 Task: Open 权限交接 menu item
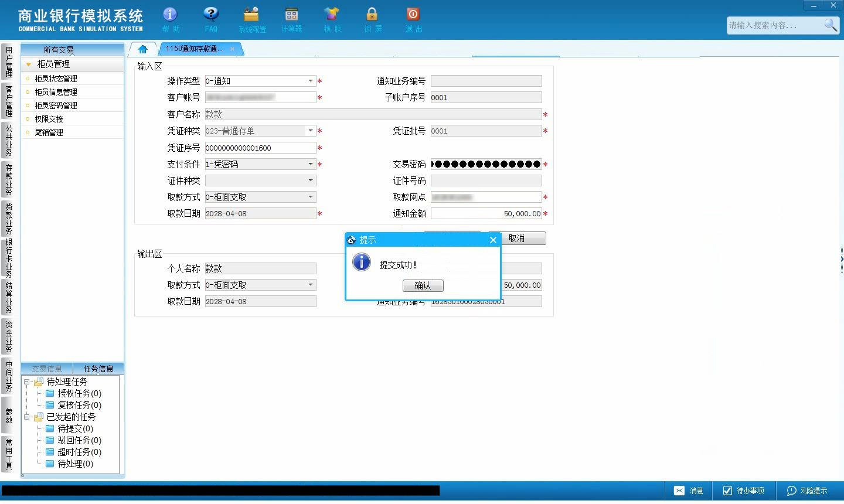49,119
